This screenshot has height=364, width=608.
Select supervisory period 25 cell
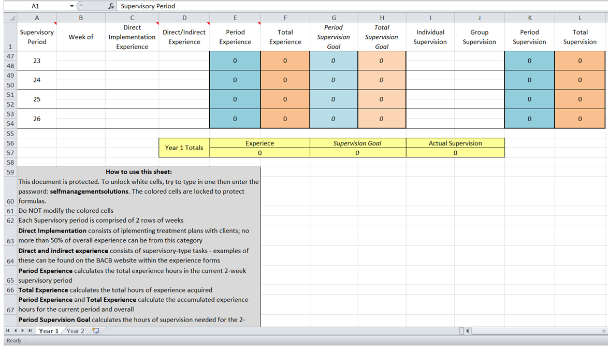(37, 99)
